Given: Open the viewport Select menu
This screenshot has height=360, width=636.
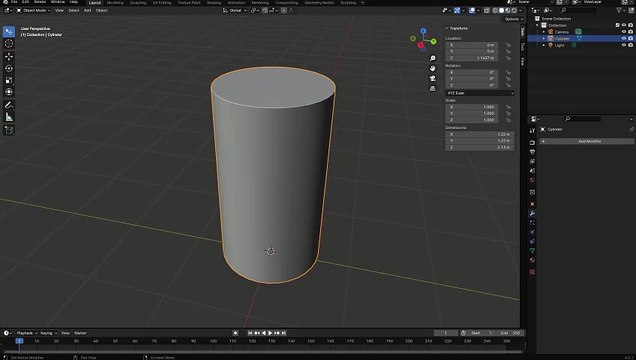Looking at the screenshot, I should click(73, 11).
